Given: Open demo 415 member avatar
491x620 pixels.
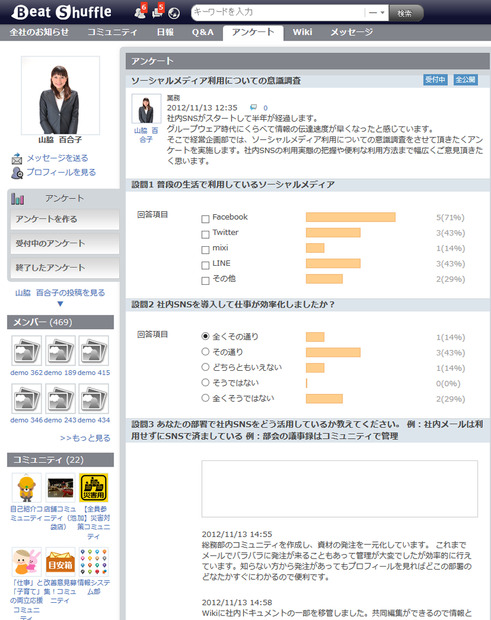Looking at the screenshot, I should point(94,350).
